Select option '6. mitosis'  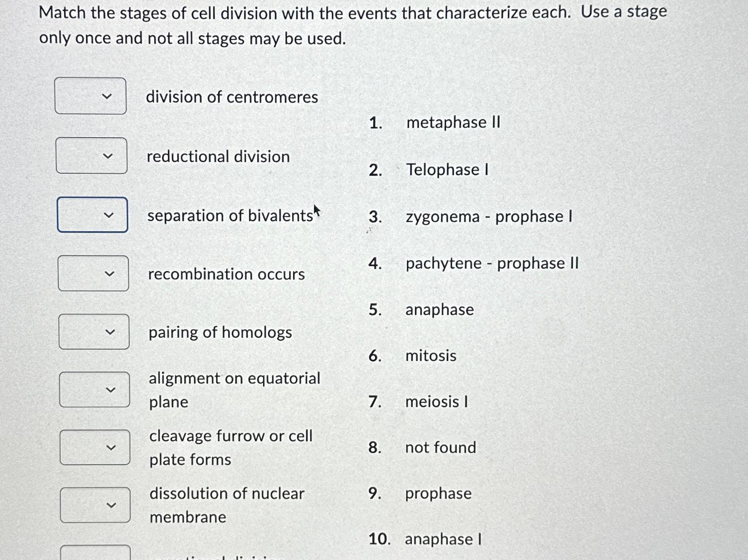click(x=430, y=356)
